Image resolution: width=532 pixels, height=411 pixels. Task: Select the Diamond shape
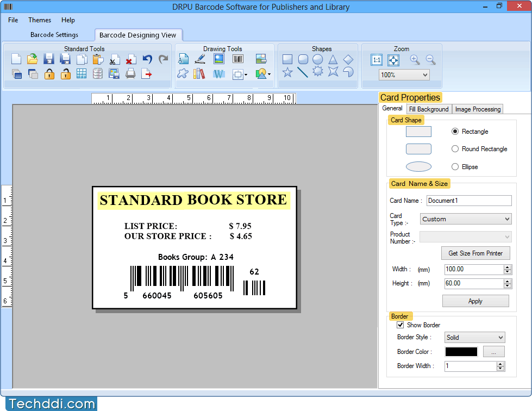tap(348, 59)
